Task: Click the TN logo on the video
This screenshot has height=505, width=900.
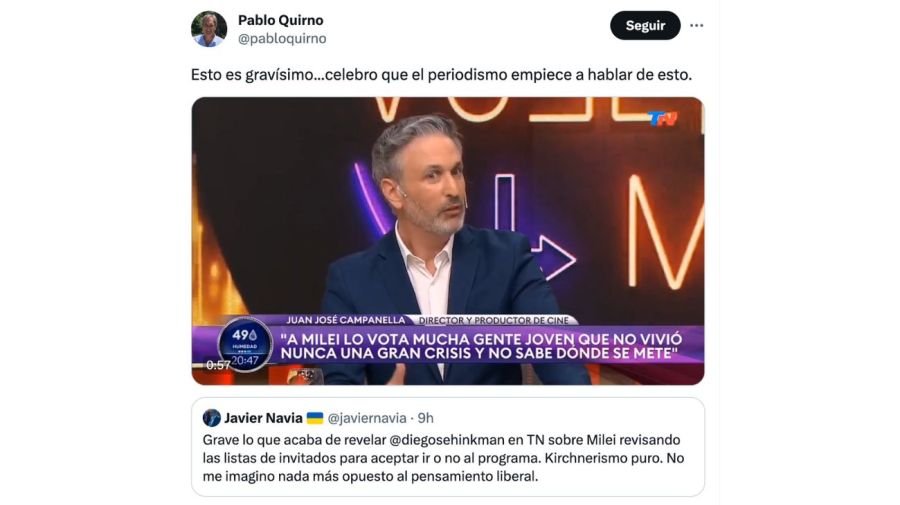Action: coord(663,119)
